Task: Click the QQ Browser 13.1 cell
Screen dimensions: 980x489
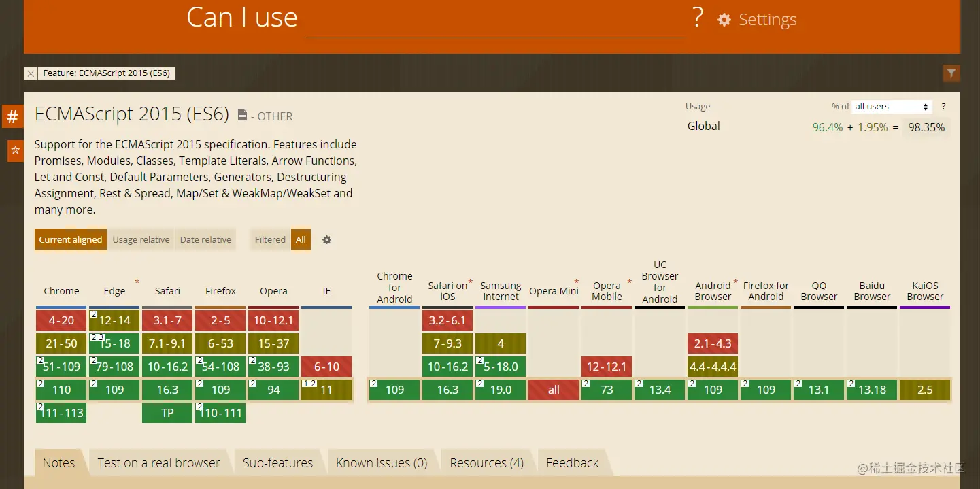Action: coord(819,390)
